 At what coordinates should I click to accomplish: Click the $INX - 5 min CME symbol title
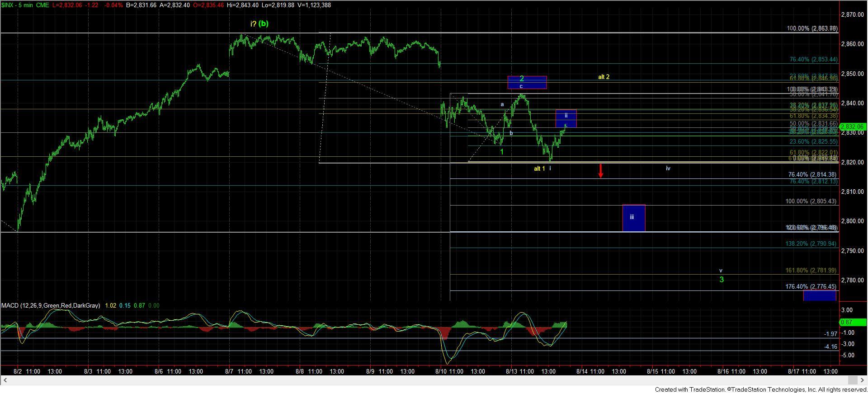25,5
